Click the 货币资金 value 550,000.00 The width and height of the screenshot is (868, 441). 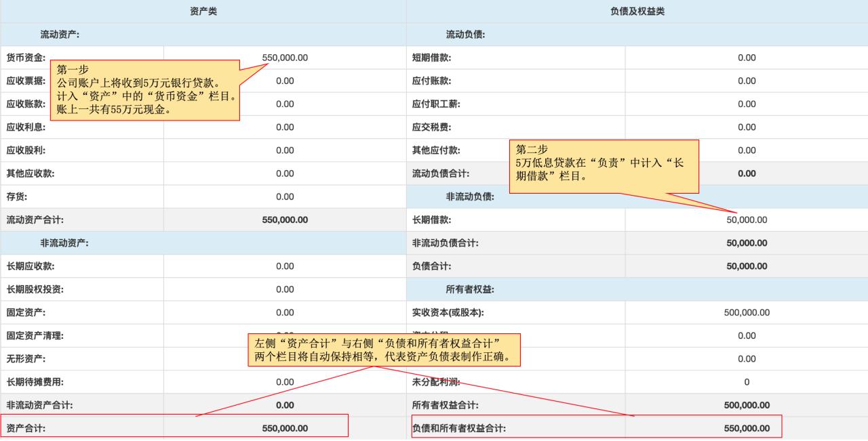click(285, 58)
